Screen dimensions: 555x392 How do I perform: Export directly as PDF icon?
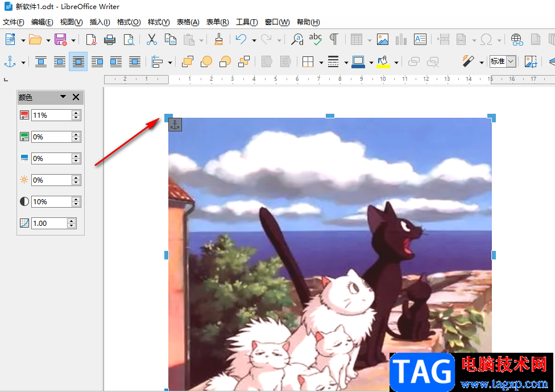click(92, 40)
